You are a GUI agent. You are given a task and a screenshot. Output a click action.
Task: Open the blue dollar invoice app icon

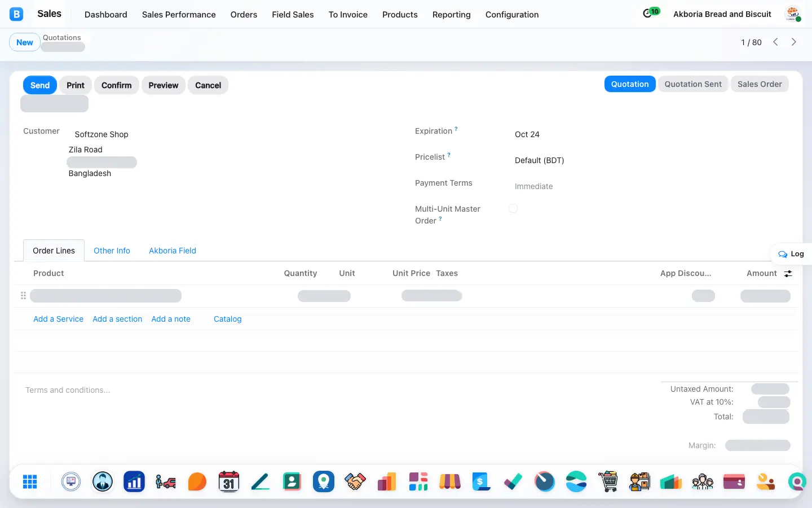coord(482,481)
